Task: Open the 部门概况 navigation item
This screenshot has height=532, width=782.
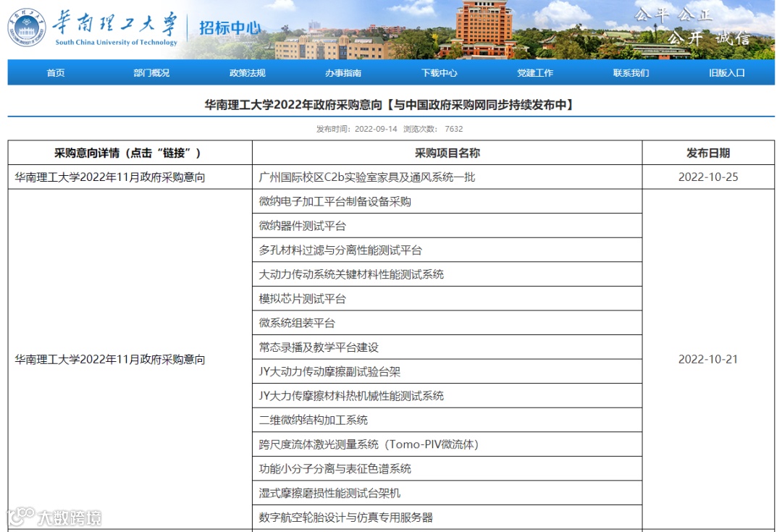Action: pyautogui.click(x=151, y=73)
